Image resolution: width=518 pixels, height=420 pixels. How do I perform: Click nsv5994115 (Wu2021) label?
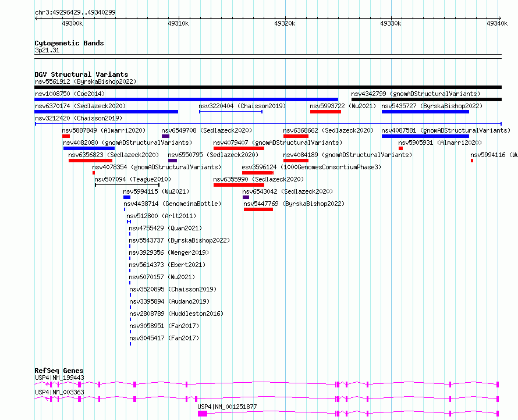pyautogui.click(x=156, y=191)
